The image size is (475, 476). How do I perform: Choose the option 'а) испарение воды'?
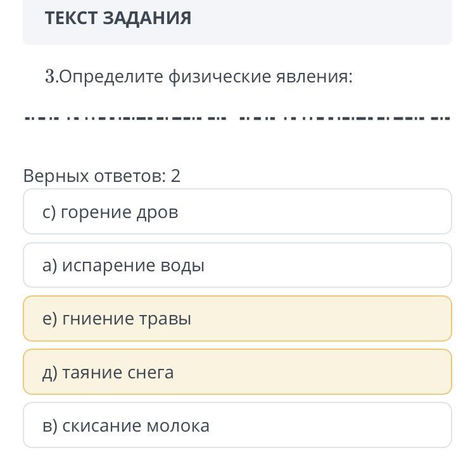[x=237, y=265]
